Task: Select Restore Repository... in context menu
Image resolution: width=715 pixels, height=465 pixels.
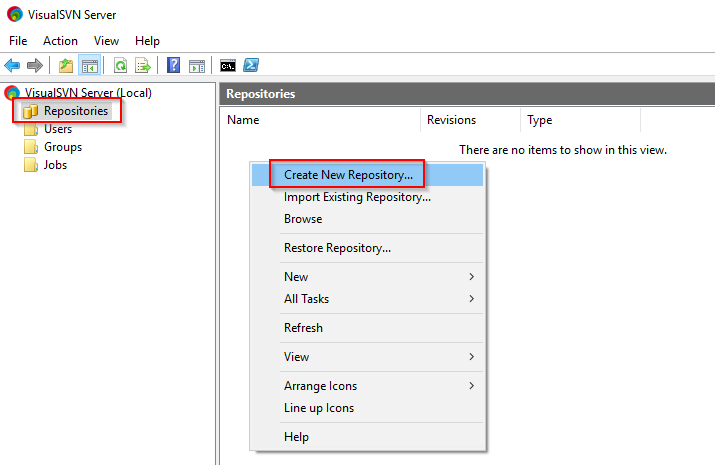Action: [367, 248]
